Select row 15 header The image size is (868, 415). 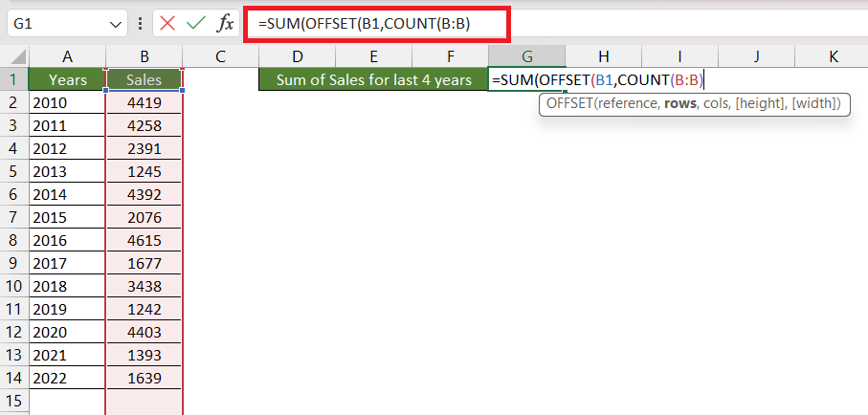[x=14, y=400]
